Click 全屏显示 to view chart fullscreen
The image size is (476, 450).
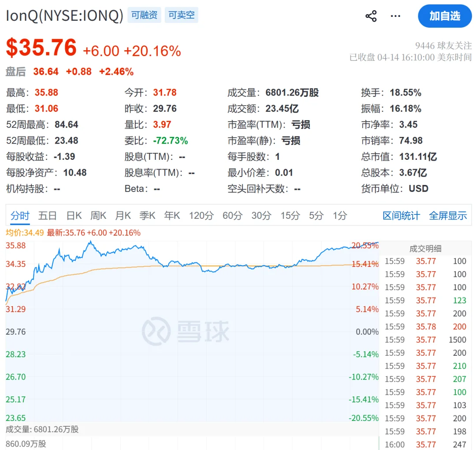tap(448, 216)
